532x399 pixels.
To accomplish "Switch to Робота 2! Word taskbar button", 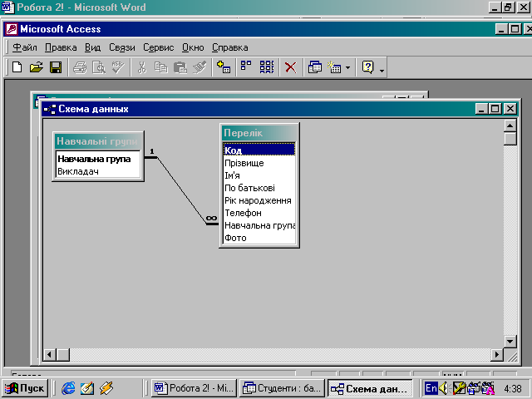I will tap(194, 388).
